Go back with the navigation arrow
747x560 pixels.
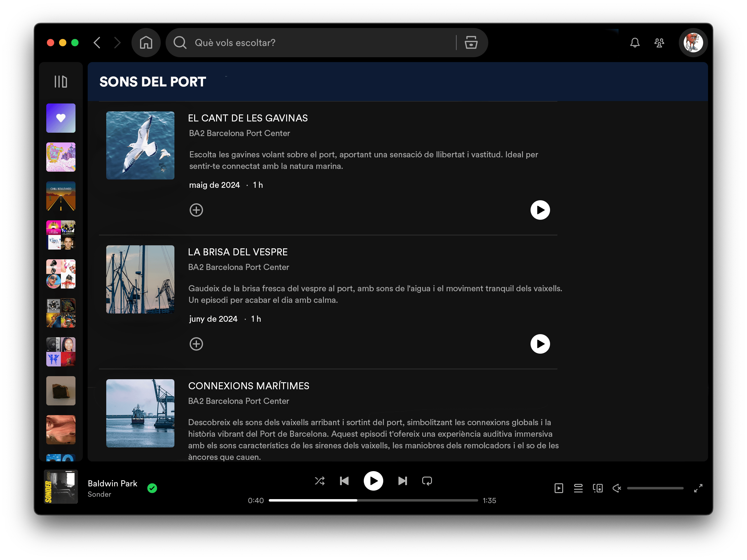coord(97,43)
